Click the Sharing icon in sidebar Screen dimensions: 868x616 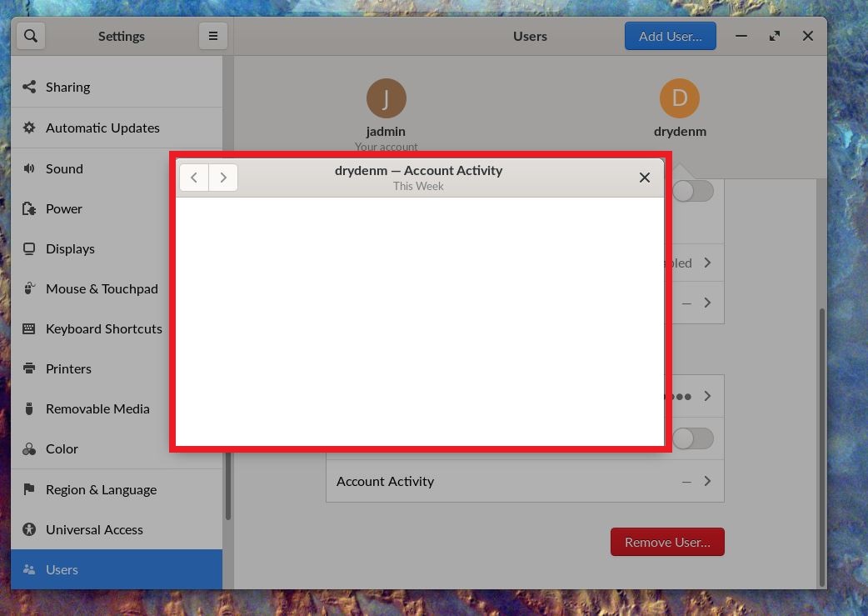click(29, 87)
